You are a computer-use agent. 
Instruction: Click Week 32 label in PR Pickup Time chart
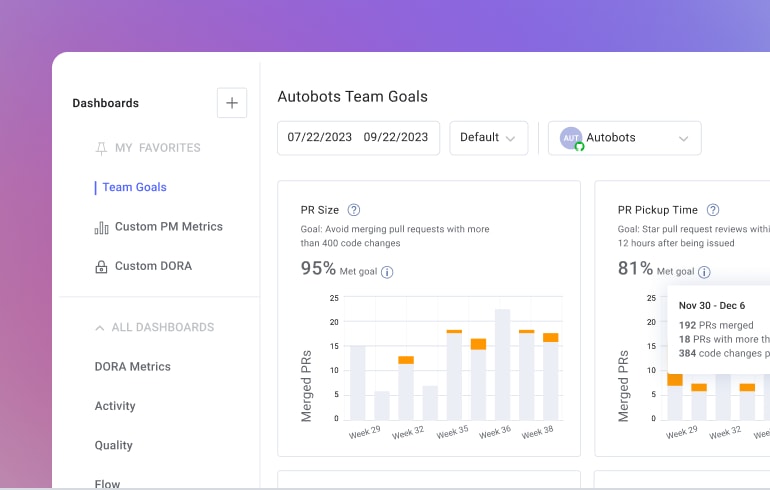point(725,432)
